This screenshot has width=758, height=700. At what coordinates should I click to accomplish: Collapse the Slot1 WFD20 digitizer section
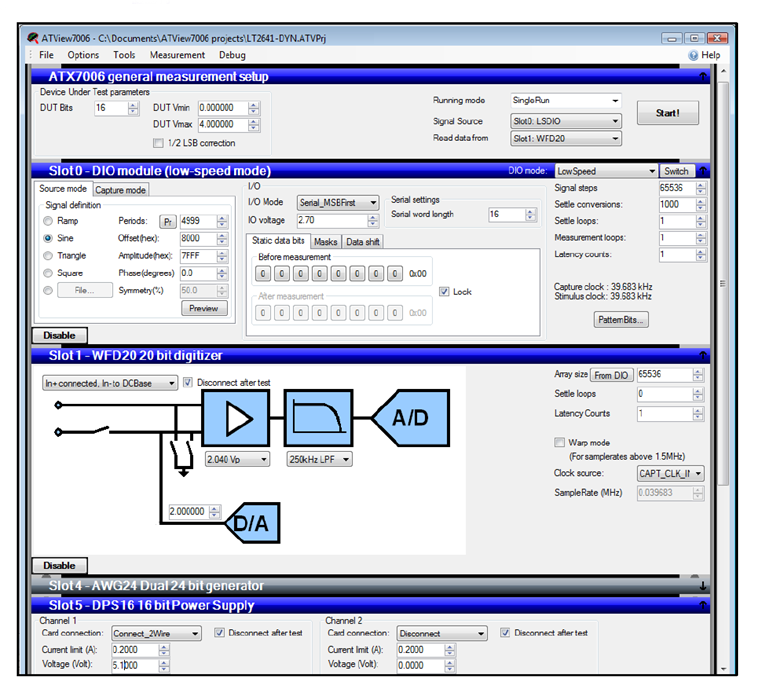703,355
